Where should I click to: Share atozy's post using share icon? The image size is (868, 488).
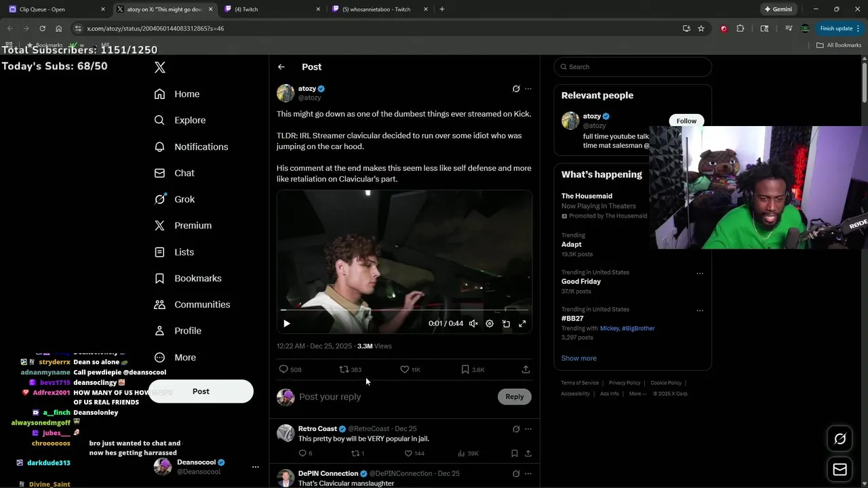point(526,369)
